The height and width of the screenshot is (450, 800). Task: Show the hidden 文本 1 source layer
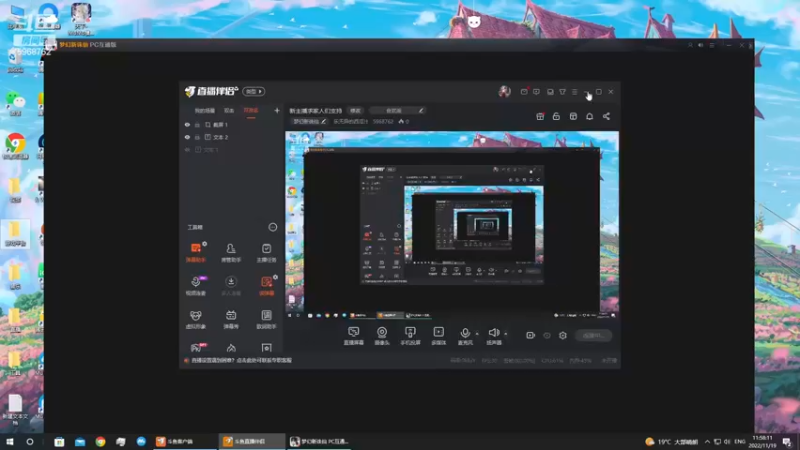click(187, 150)
